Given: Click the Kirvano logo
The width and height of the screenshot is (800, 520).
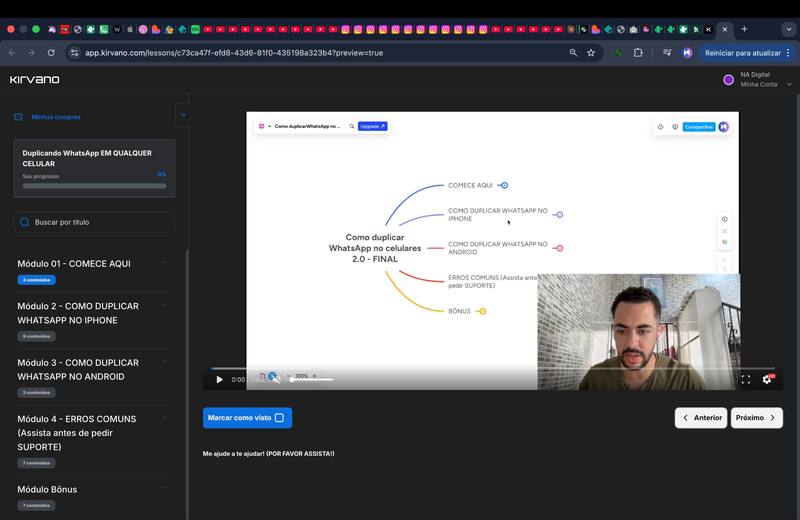Looking at the screenshot, I should (34, 80).
